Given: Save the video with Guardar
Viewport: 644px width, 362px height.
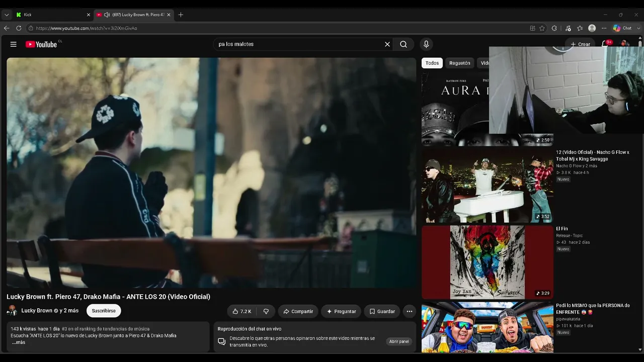Looking at the screenshot, I should [382, 311].
